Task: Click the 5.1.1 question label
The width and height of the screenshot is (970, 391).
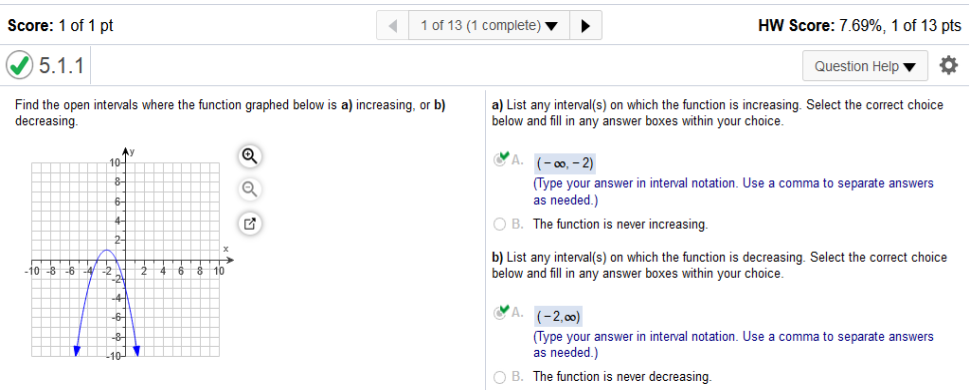Action: tap(61, 65)
